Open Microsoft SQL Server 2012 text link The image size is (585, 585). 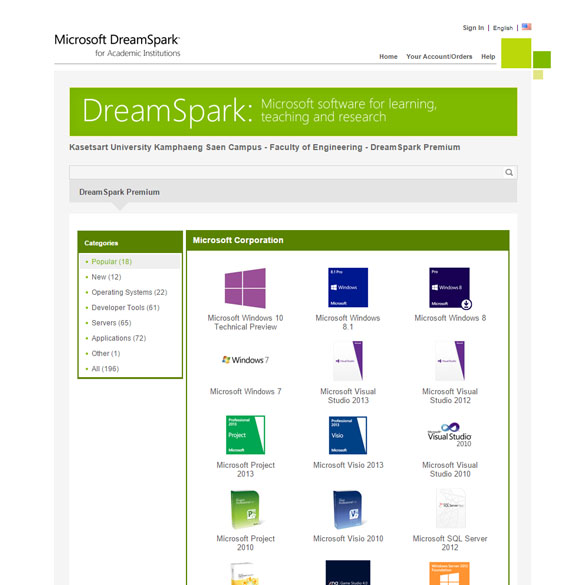[450, 543]
